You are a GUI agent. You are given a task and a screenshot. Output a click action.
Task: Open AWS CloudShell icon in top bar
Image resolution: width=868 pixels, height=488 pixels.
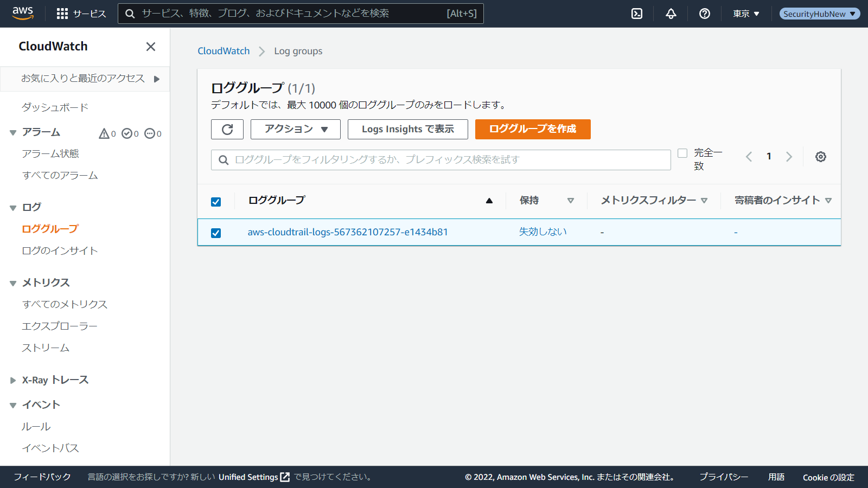[637, 14]
